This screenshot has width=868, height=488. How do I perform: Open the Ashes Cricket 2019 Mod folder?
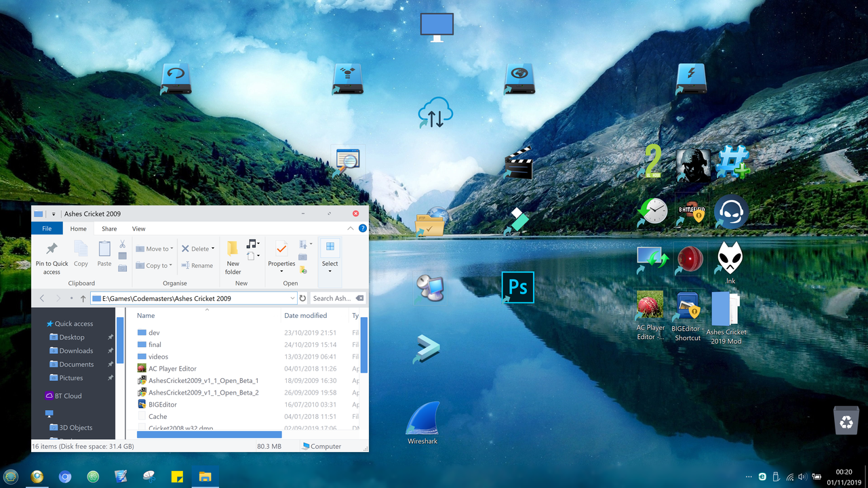[726, 319]
